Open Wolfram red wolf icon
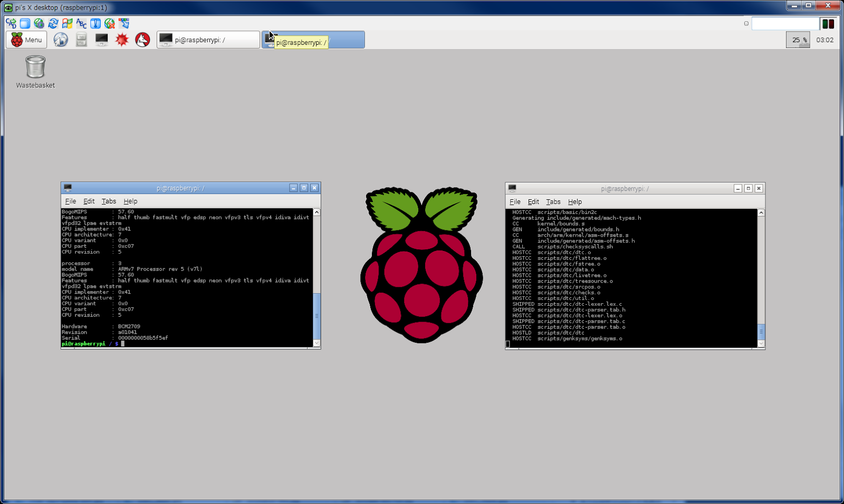 [x=142, y=40]
